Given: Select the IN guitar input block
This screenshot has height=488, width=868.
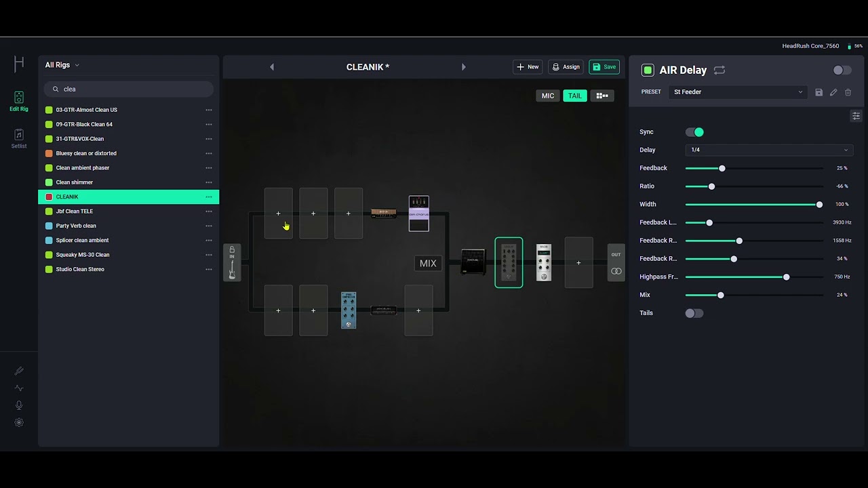Looking at the screenshot, I should coord(232,263).
